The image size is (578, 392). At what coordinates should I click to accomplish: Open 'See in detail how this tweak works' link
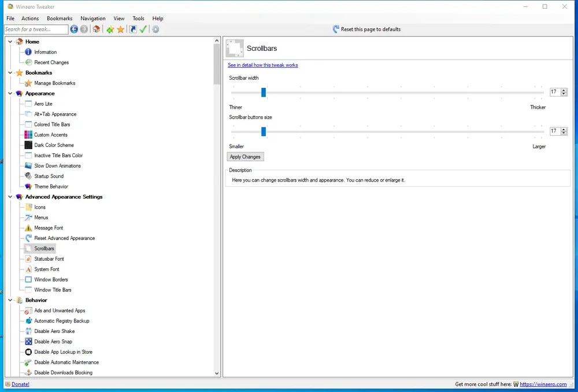pyautogui.click(x=263, y=65)
